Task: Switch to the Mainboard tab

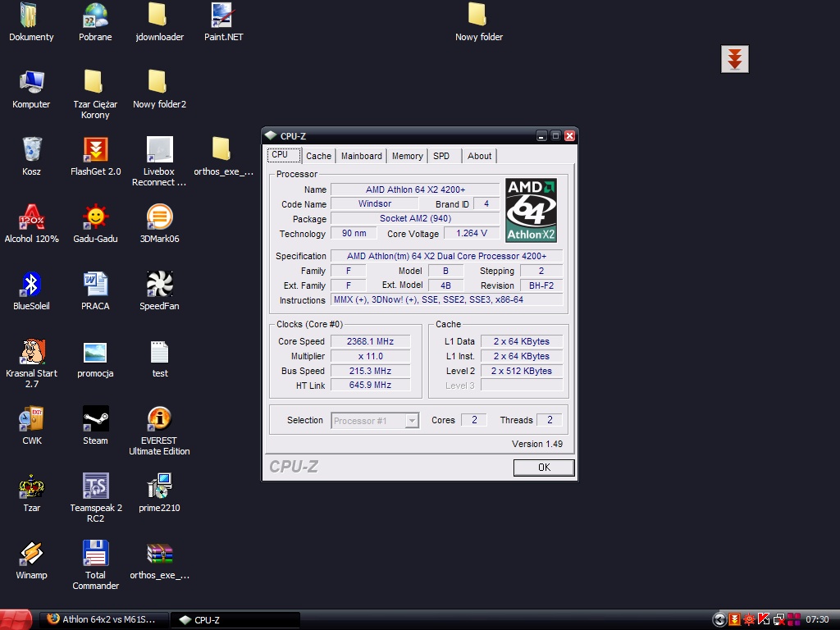Action: 361,156
